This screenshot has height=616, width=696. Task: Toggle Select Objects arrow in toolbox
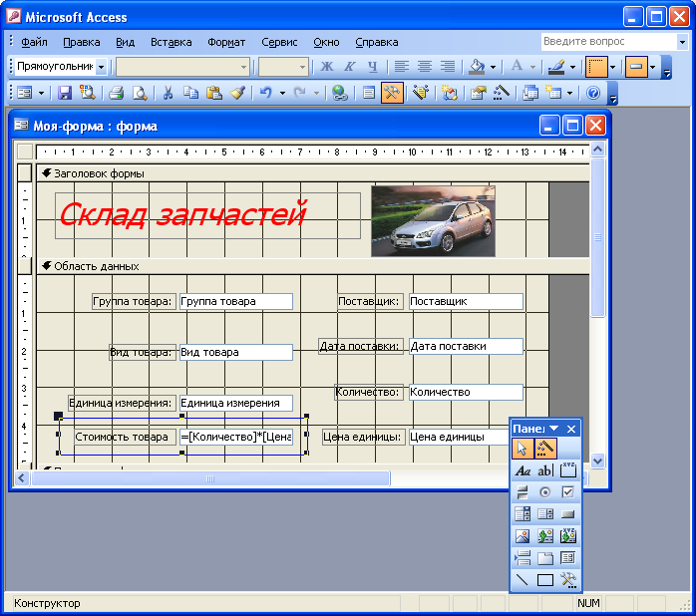tap(522, 449)
